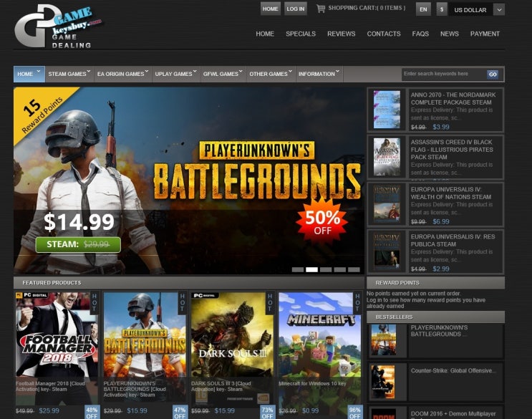Open the bestseller PUBG thumbnail
This screenshot has height=419, width=532.
(383, 339)
